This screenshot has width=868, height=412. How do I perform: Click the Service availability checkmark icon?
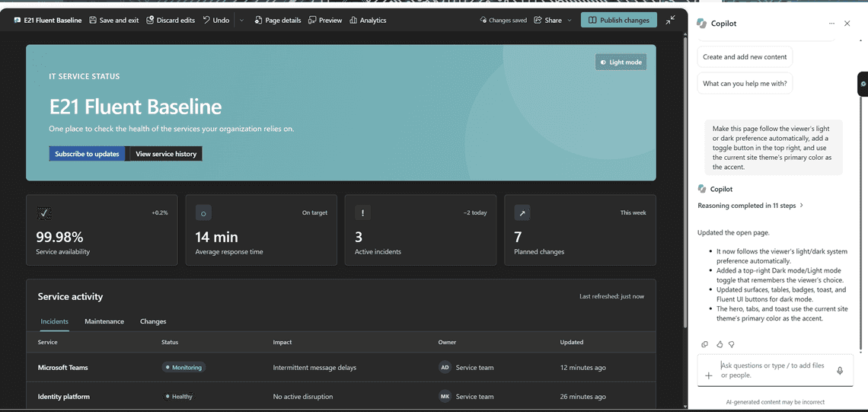(43, 212)
